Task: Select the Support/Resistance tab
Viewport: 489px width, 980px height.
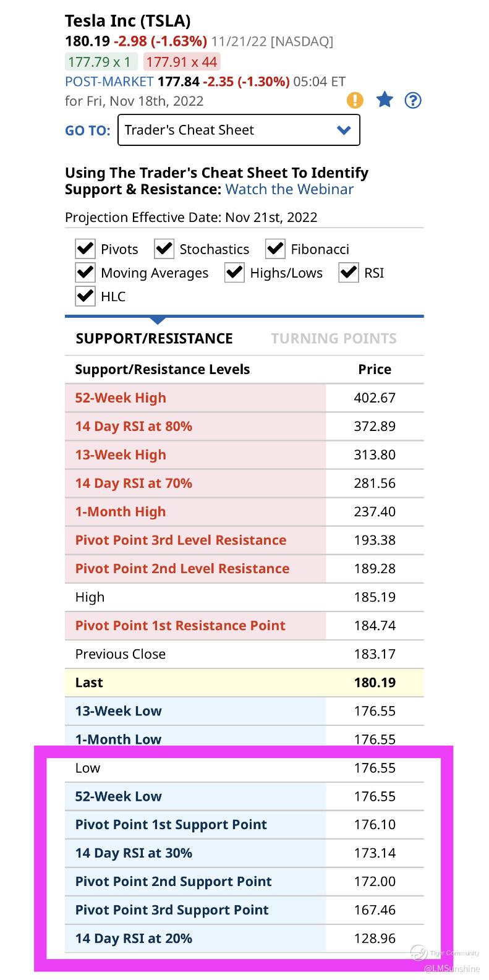Action: (154, 338)
